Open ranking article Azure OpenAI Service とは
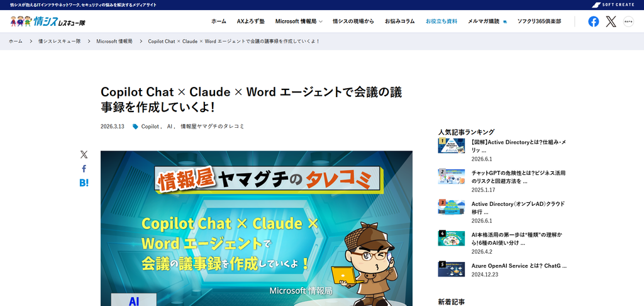The height and width of the screenshot is (306, 644). point(519,266)
